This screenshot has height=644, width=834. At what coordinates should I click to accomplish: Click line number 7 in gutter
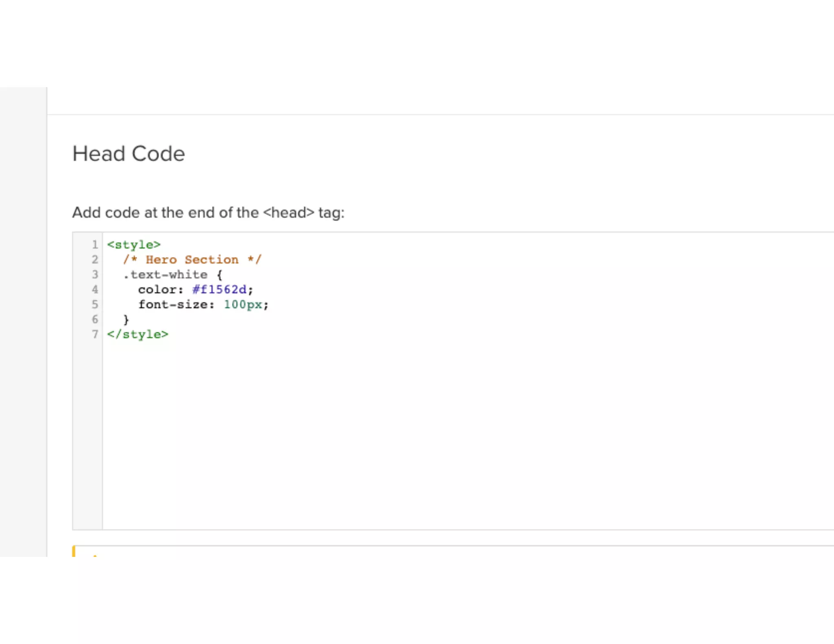point(95,334)
